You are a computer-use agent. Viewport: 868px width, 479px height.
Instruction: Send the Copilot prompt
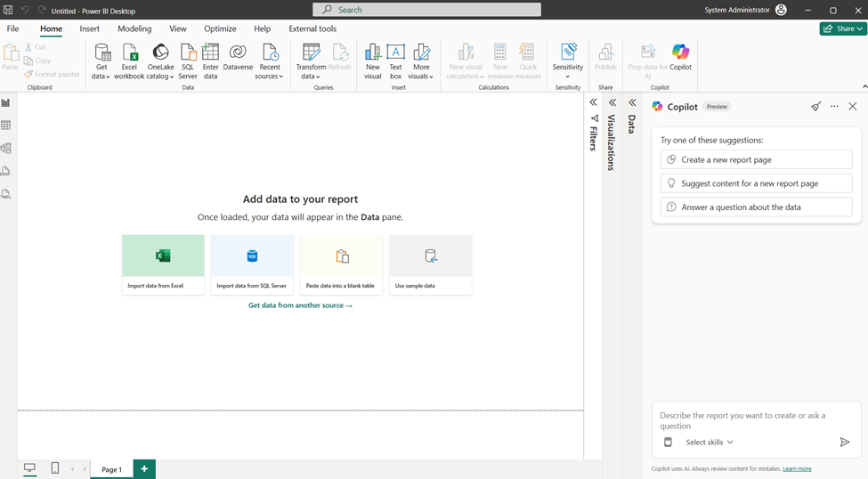[845, 442]
